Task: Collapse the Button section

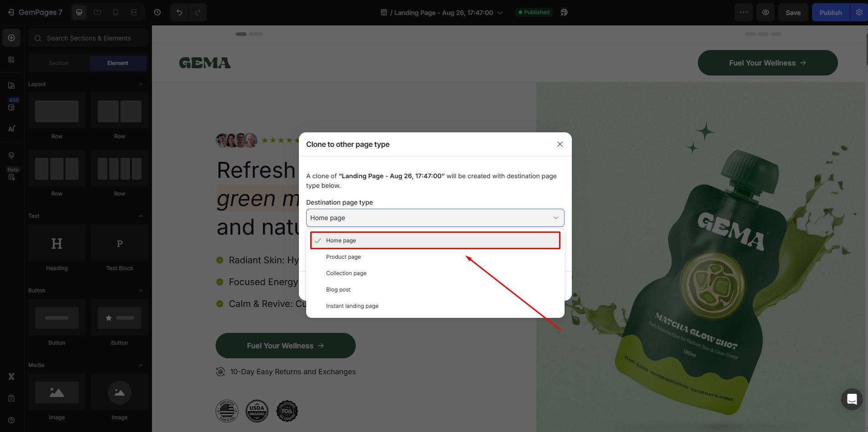Action: point(141,291)
